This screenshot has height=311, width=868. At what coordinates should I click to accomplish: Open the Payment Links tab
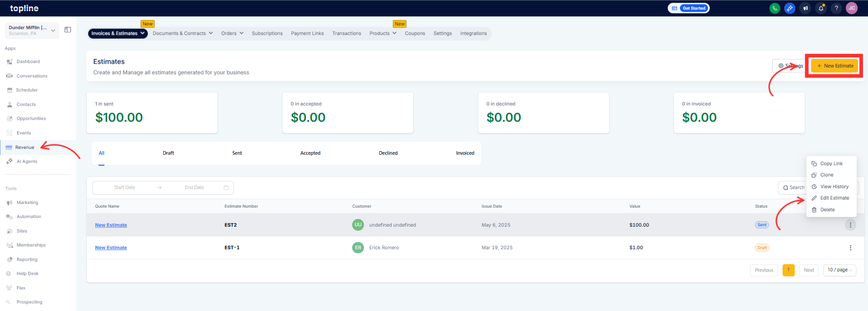[x=307, y=33]
